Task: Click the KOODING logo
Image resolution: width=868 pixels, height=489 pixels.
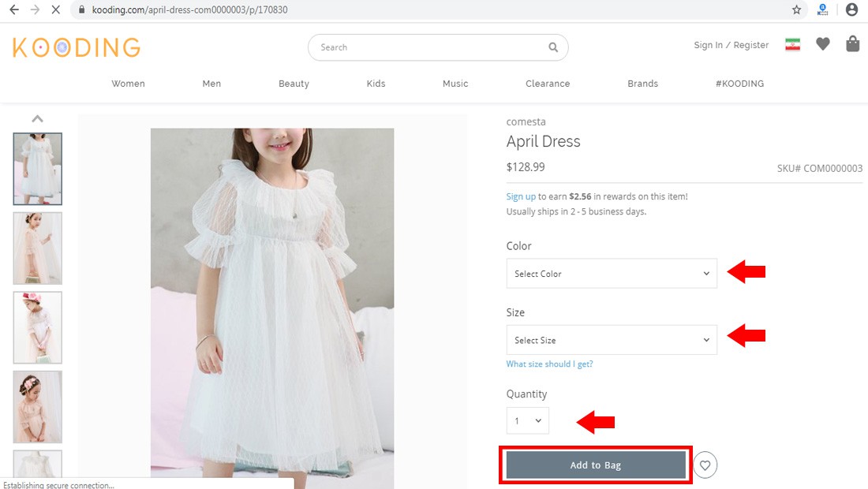Action: [77, 47]
